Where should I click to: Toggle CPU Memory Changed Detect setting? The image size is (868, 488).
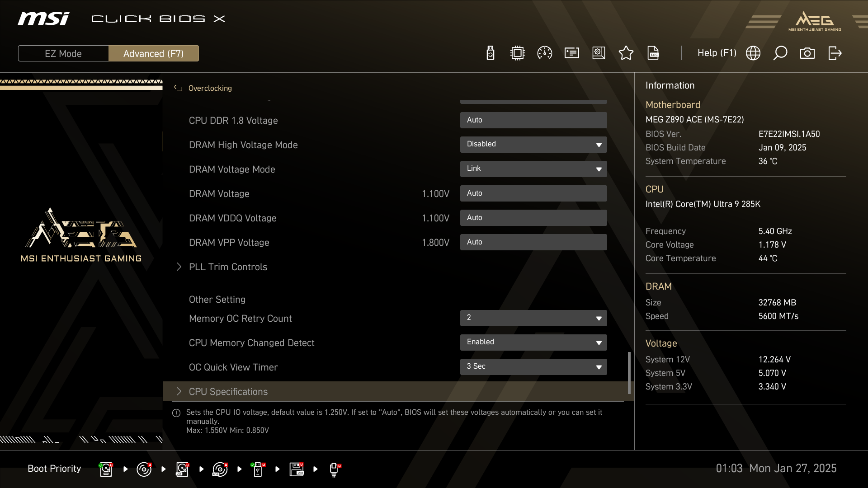533,343
